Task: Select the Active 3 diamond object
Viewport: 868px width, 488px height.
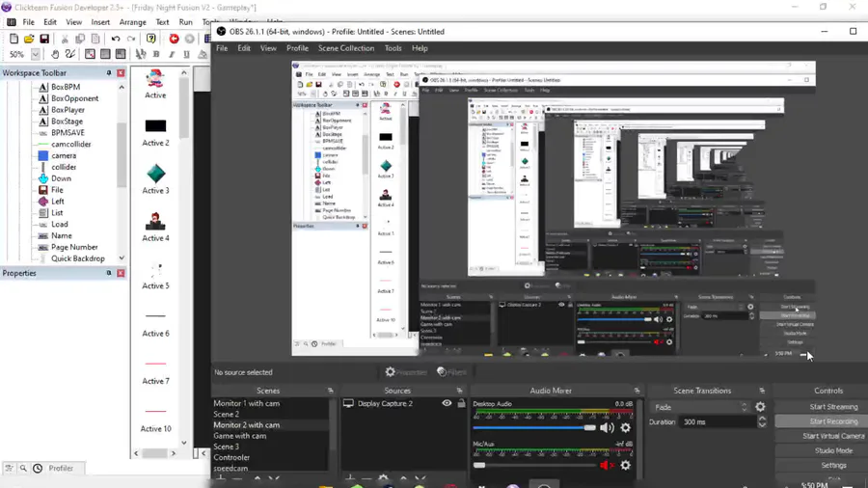Action: tap(155, 174)
